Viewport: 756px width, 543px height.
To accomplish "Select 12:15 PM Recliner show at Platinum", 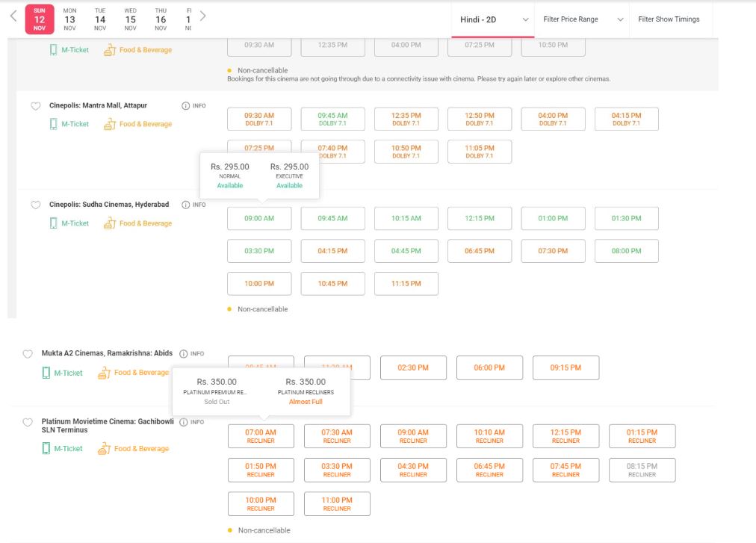I will [566, 436].
